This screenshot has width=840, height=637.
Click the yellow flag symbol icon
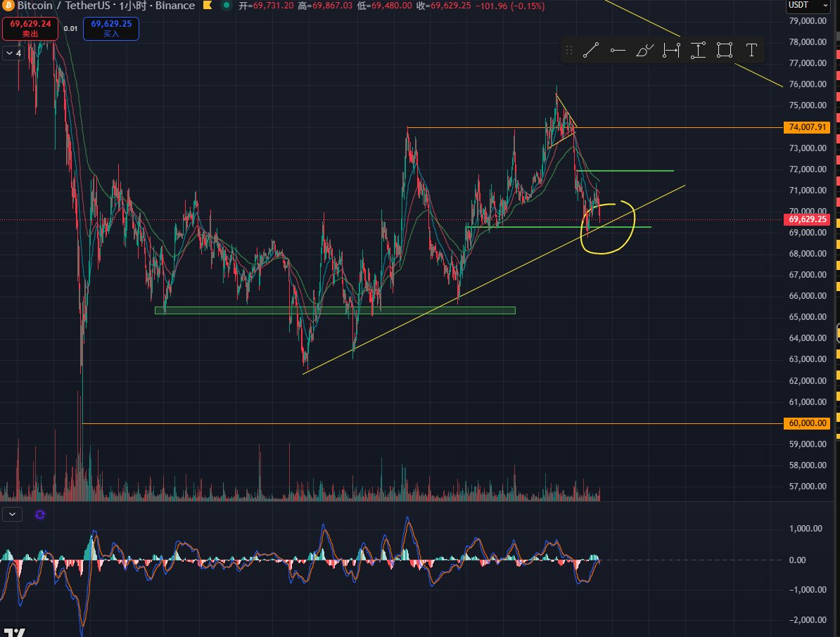[x=208, y=6]
